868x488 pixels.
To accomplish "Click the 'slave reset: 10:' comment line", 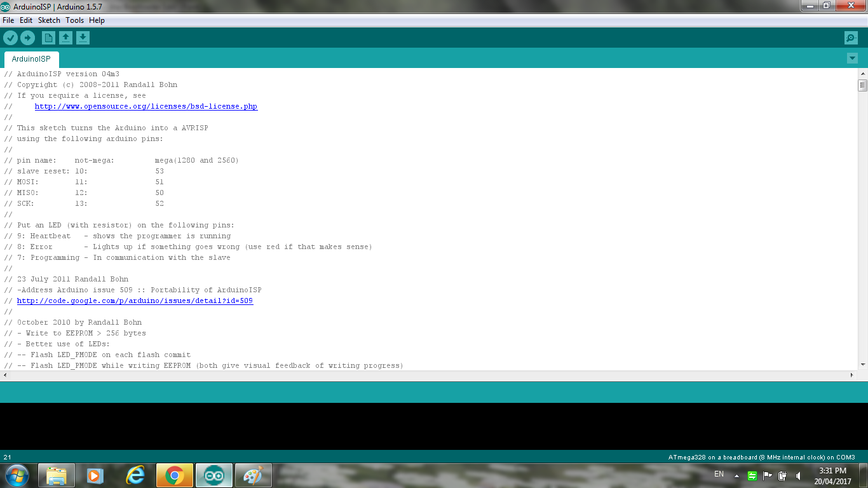I will click(x=84, y=171).
